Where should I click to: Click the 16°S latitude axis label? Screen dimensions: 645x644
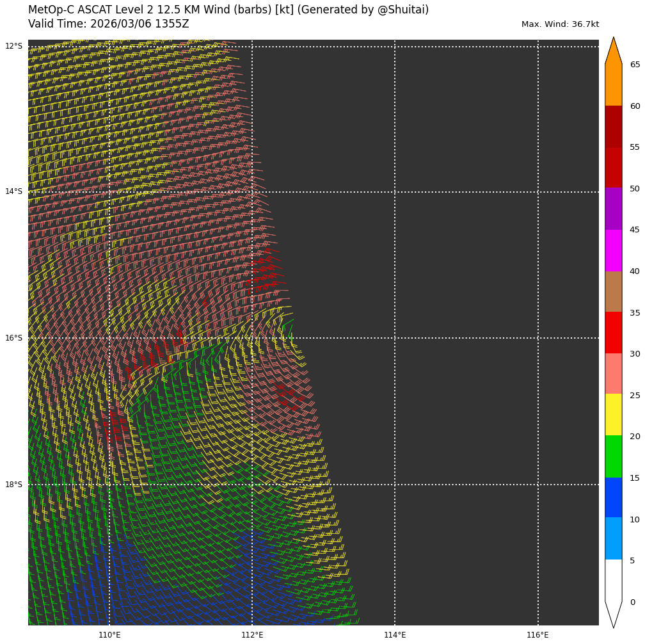[x=13, y=338]
